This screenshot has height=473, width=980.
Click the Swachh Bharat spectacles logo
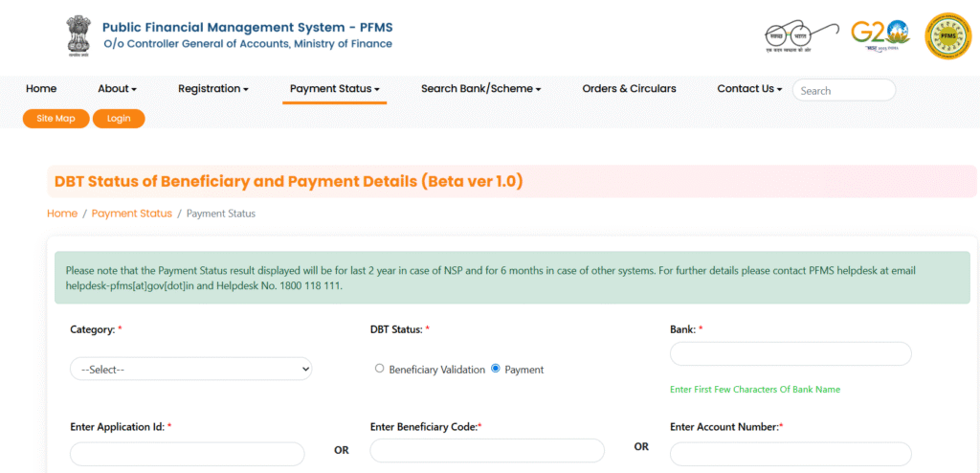(x=803, y=36)
